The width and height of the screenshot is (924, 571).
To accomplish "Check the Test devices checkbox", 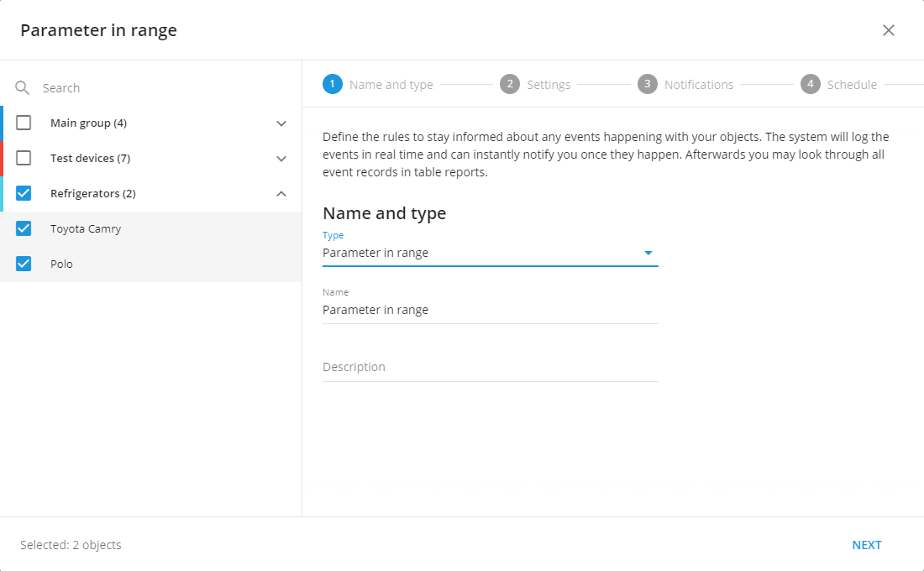I will pos(24,158).
